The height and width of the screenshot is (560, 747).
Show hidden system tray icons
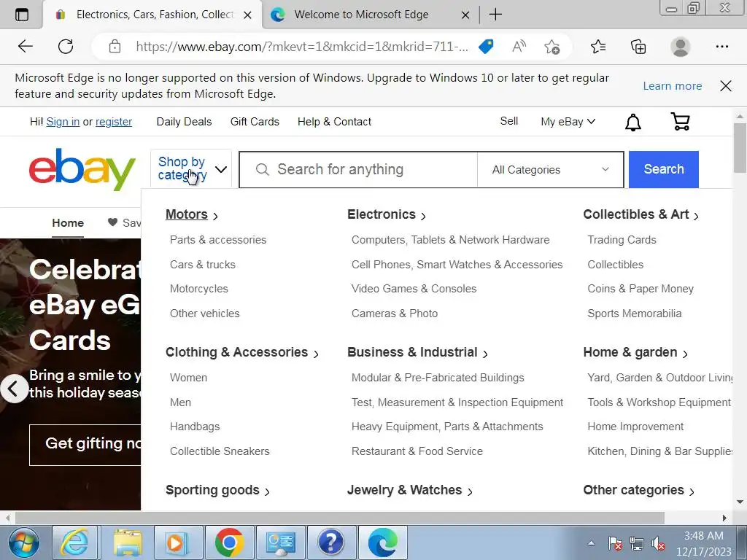tap(591, 542)
